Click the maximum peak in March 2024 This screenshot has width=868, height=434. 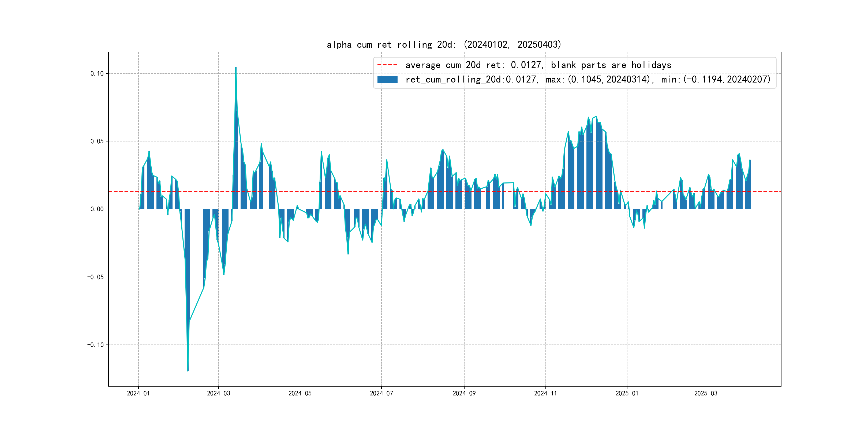point(236,68)
